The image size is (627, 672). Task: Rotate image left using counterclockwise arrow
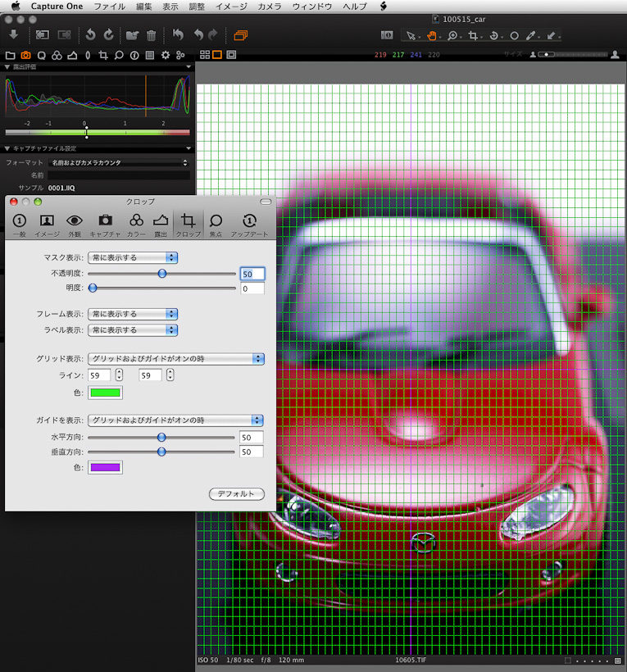tap(89, 35)
